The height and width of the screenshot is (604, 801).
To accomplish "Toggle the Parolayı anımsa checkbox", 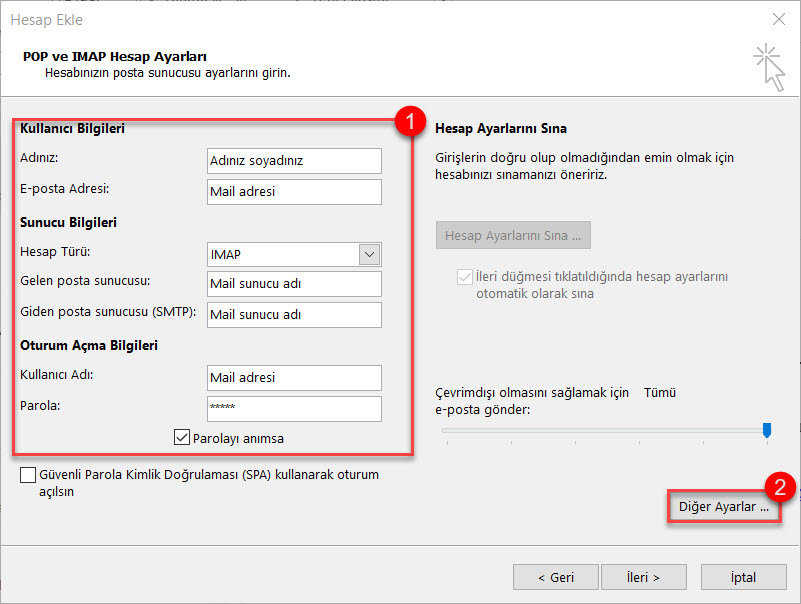I will pyautogui.click(x=182, y=437).
